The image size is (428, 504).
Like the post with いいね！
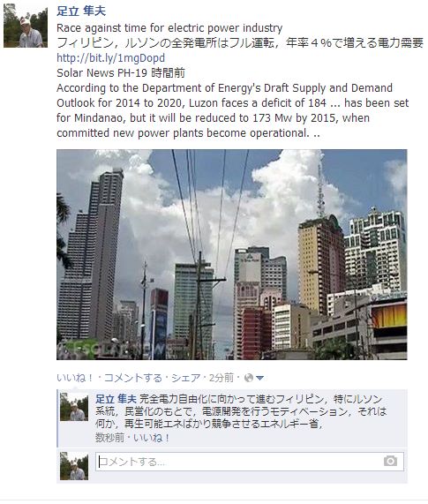coord(75,378)
